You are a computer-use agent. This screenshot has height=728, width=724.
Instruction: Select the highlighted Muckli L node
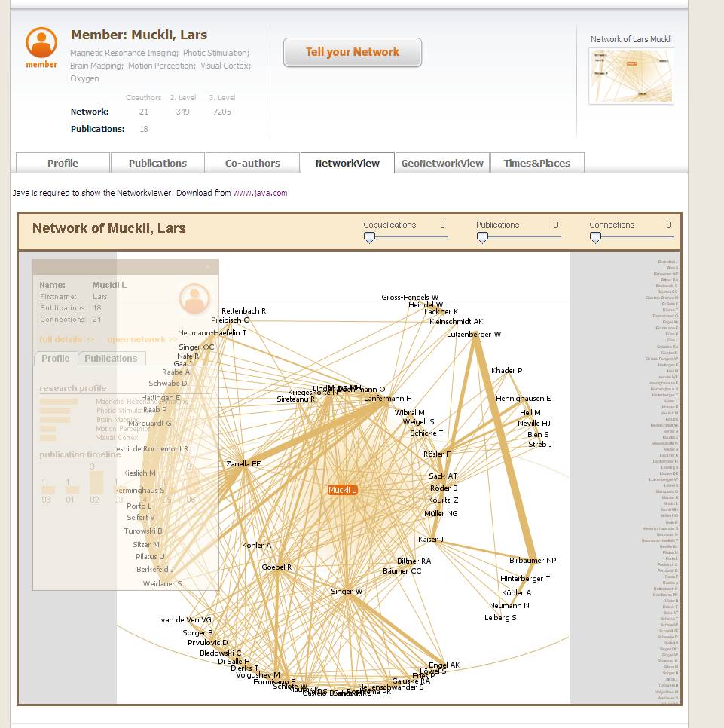click(x=342, y=490)
